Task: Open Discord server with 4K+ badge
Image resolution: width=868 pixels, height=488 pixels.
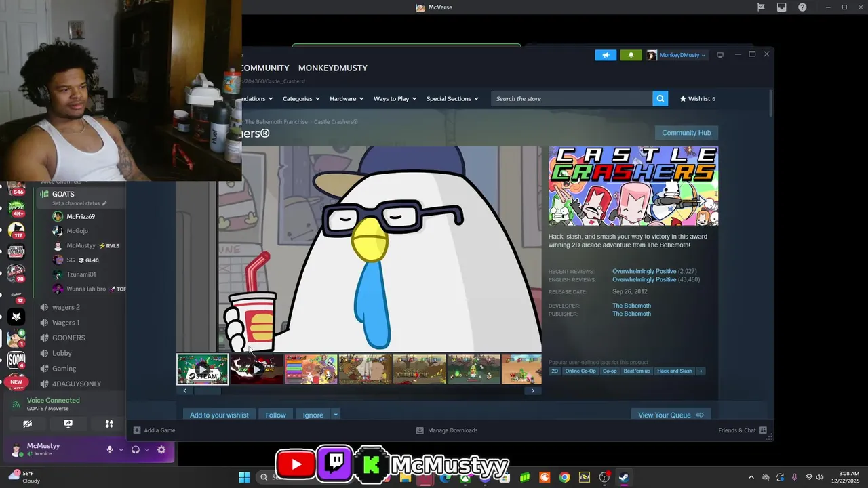Action: pos(16,209)
